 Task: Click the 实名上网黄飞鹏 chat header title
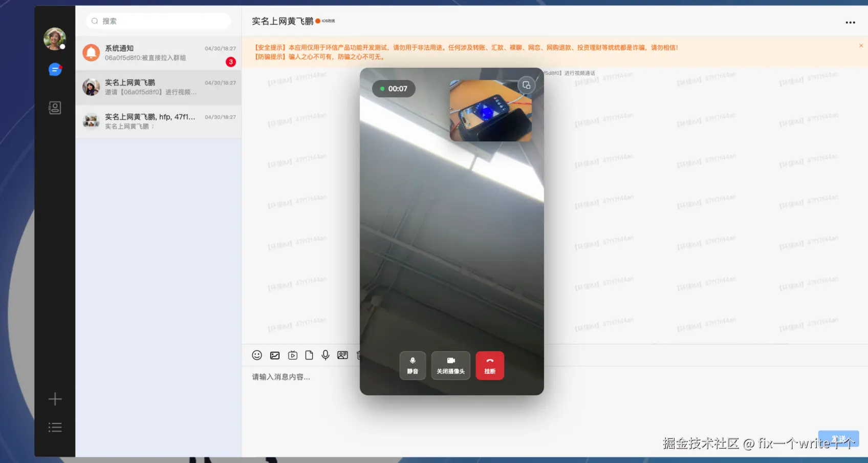[283, 21]
